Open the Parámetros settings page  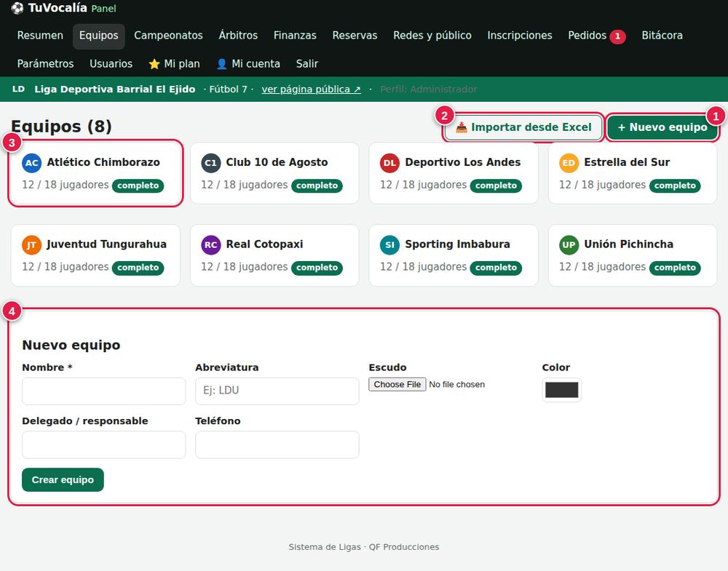[45, 64]
